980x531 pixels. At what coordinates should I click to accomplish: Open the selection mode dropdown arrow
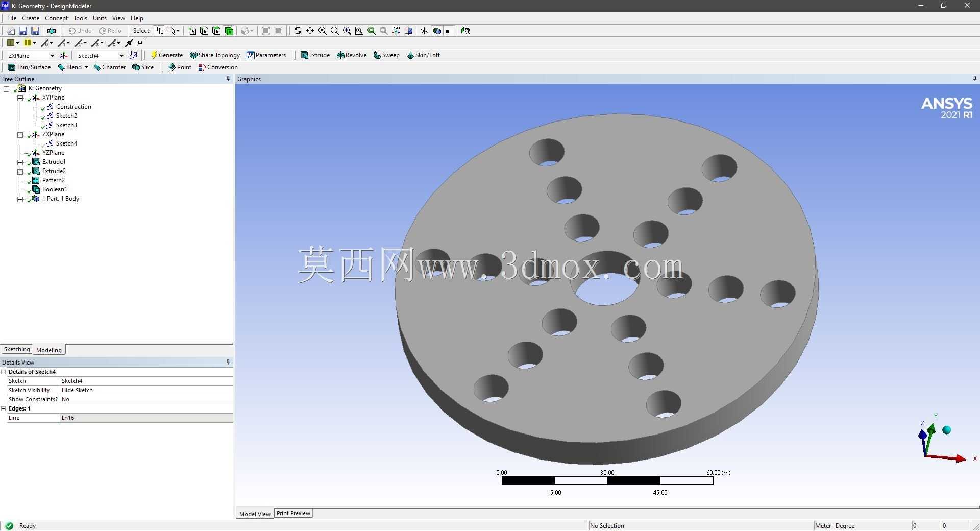point(178,31)
